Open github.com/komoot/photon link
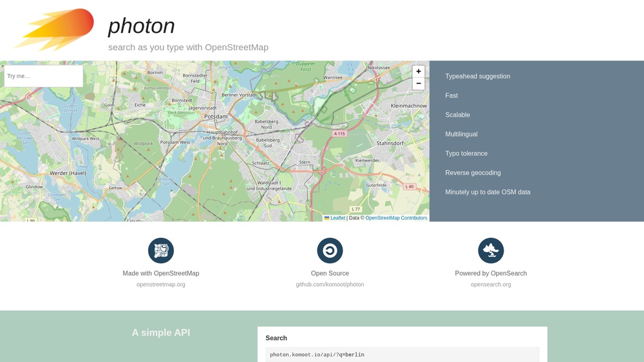Image resolution: width=644 pixels, height=362 pixels. click(x=330, y=284)
